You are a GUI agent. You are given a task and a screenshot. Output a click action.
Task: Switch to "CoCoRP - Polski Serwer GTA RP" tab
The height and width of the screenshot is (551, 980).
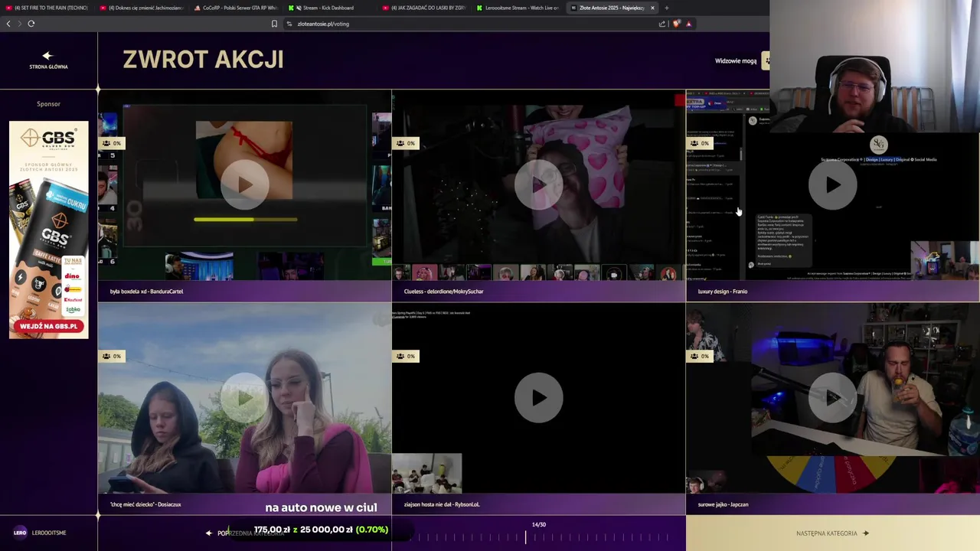pyautogui.click(x=235, y=8)
